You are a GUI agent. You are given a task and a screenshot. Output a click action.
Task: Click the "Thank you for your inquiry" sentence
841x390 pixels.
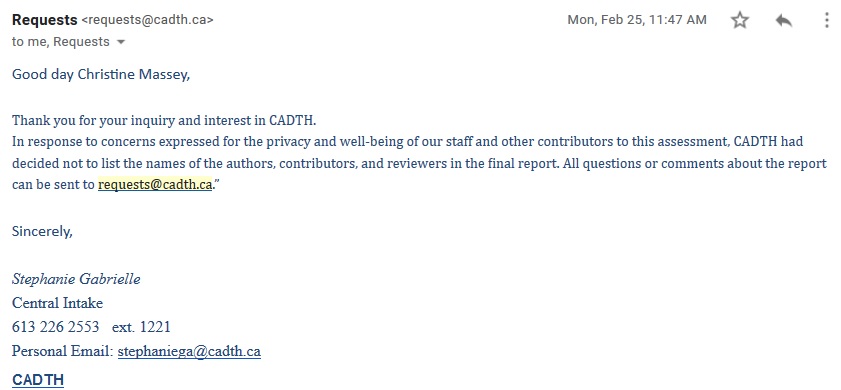tap(164, 120)
